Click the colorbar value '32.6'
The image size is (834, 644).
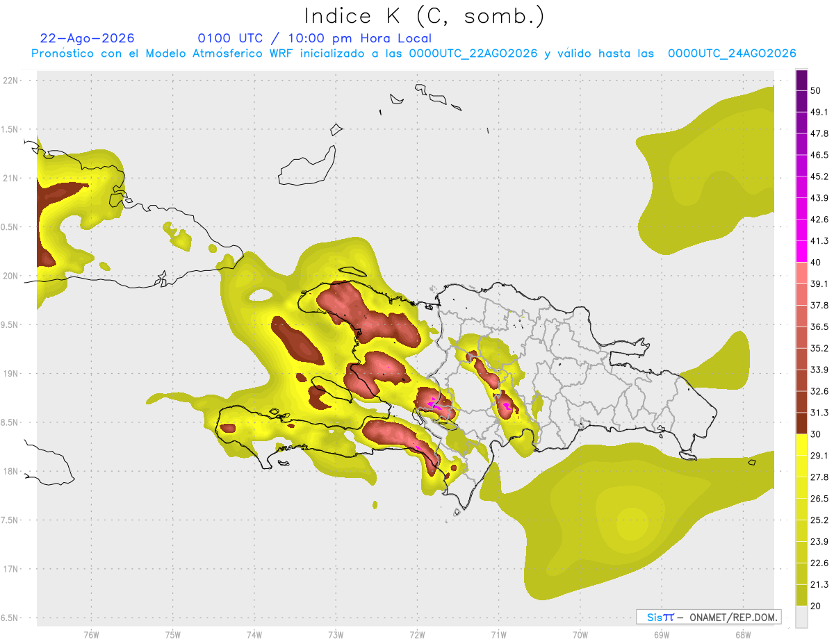click(x=819, y=391)
